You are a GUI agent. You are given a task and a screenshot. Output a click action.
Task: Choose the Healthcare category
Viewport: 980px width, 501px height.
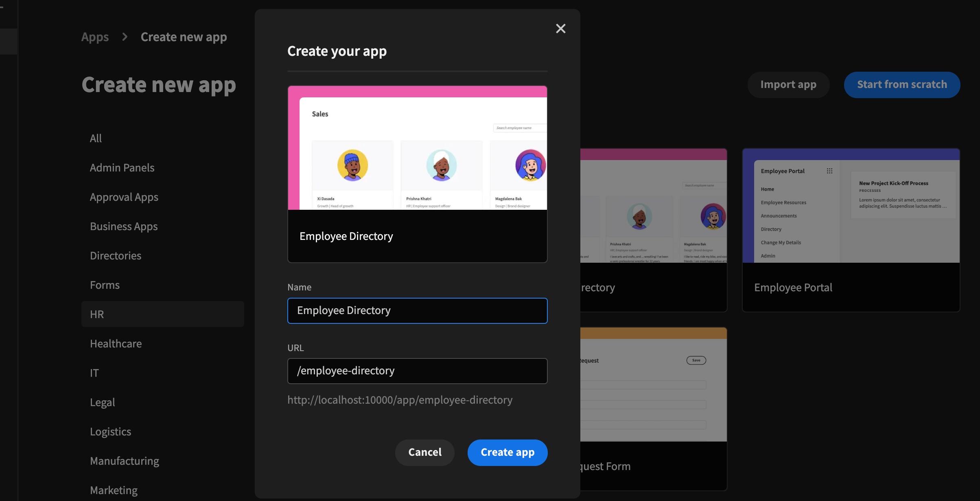(x=116, y=344)
